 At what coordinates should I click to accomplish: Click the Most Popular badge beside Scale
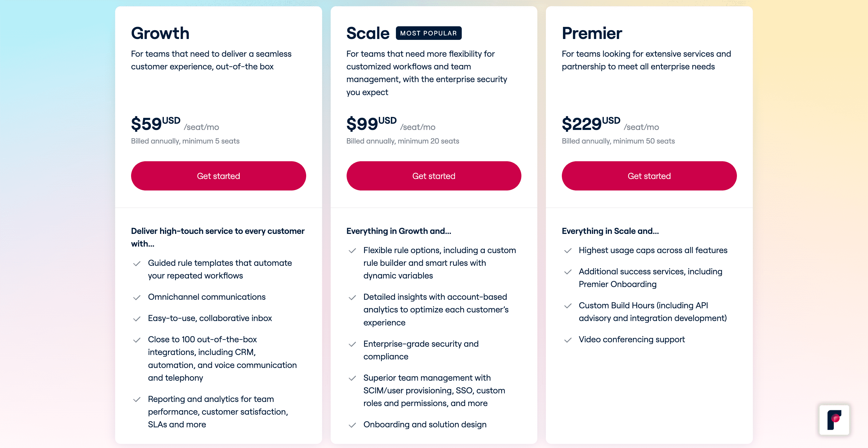428,33
